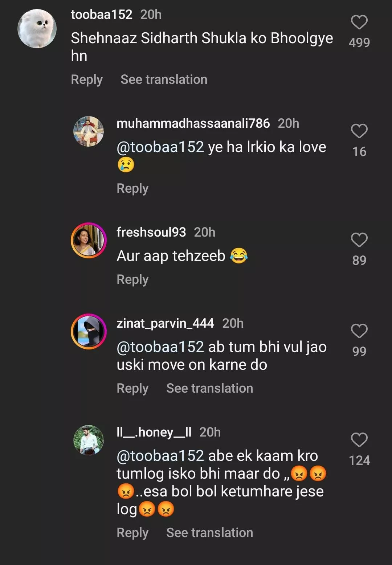Open zinat_parvin_444's story ring avatar
The image size is (392, 565).
[89, 331]
